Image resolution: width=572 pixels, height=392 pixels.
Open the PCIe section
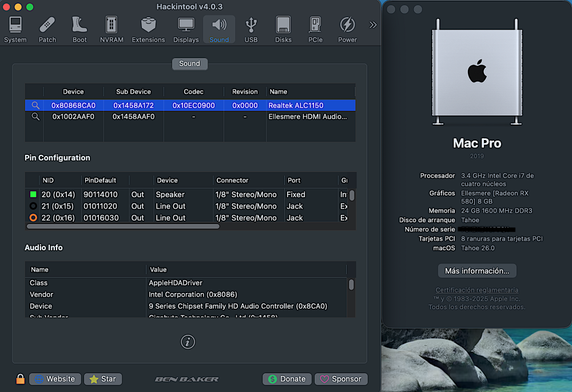(x=315, y=30)
